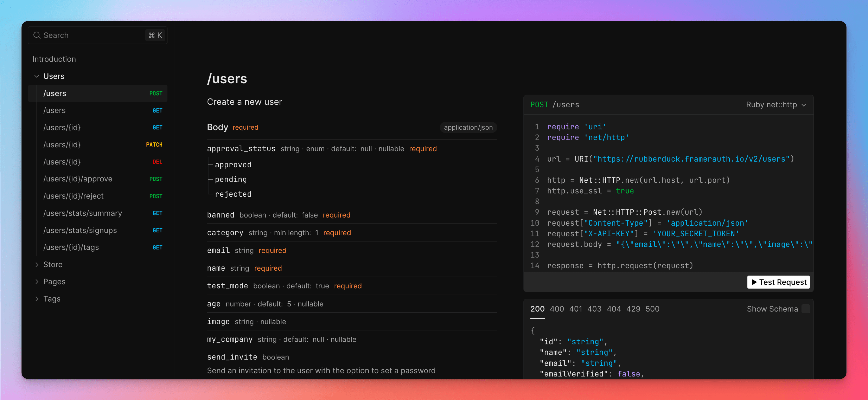Open the PATCH /users/{id} endpoint
The width and height of the screenshot is (868, 400).
[98, 145]
